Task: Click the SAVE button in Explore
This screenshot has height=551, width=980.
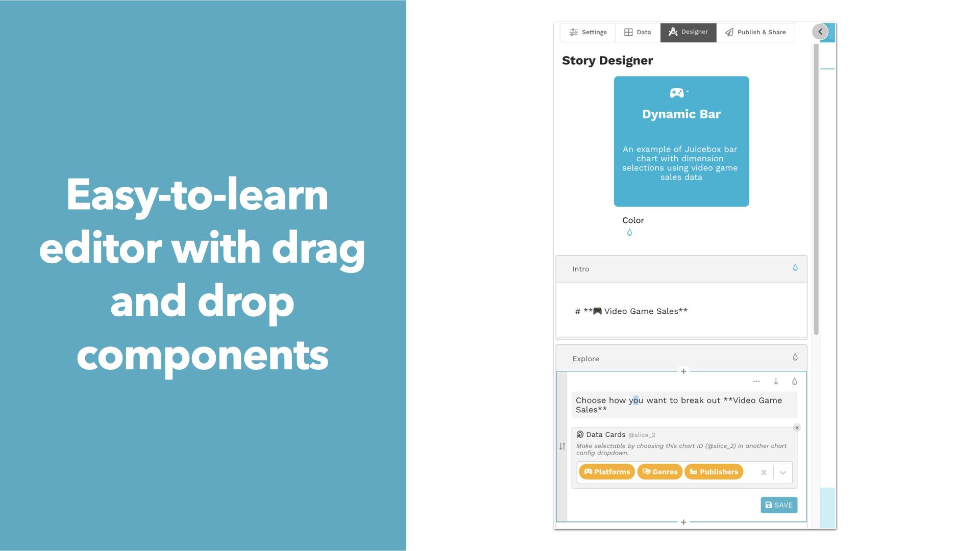Action: (779, 505)
